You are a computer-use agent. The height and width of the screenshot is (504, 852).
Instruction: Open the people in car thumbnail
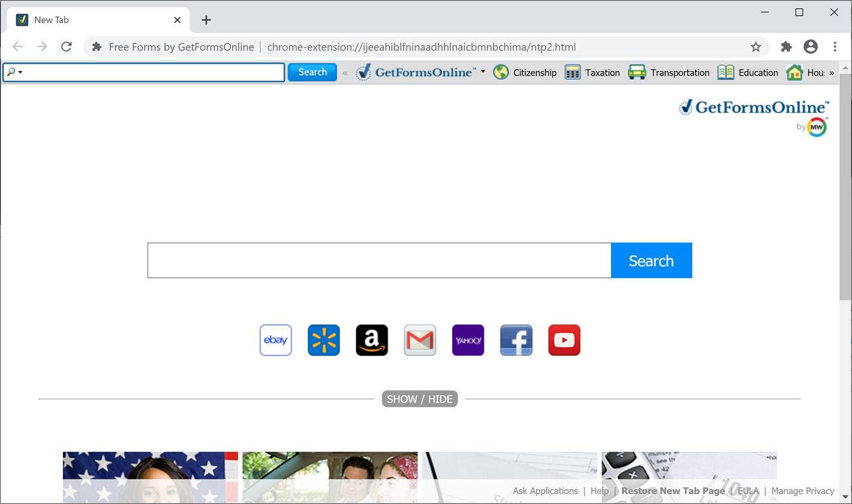tap(330, 478)
